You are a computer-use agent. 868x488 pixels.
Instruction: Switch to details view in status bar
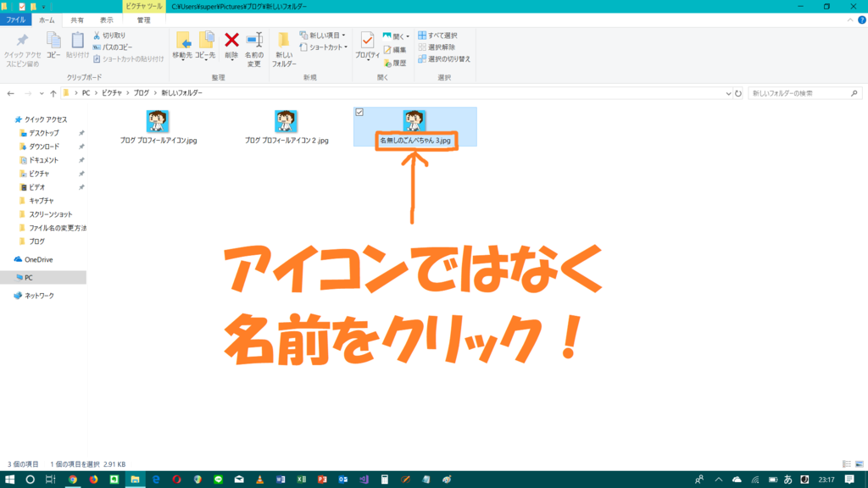846,463
